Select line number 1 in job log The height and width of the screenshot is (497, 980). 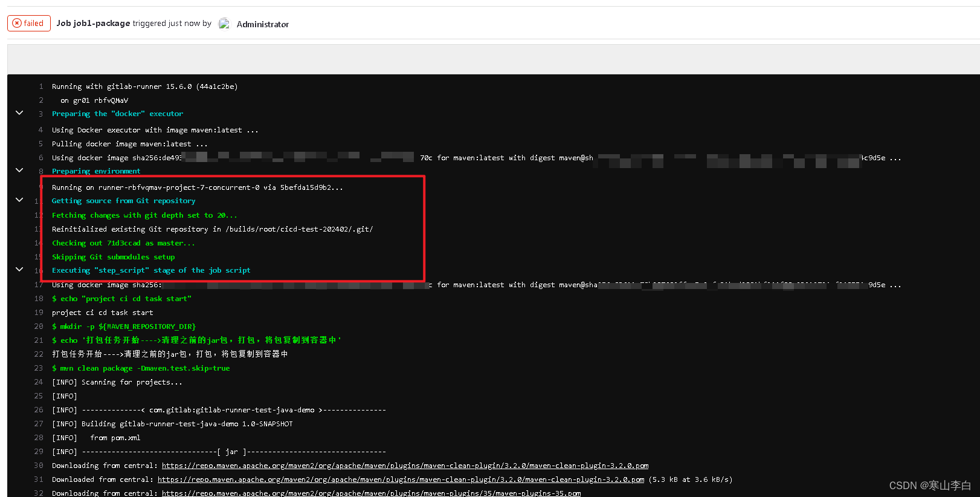tap(41, 86)
